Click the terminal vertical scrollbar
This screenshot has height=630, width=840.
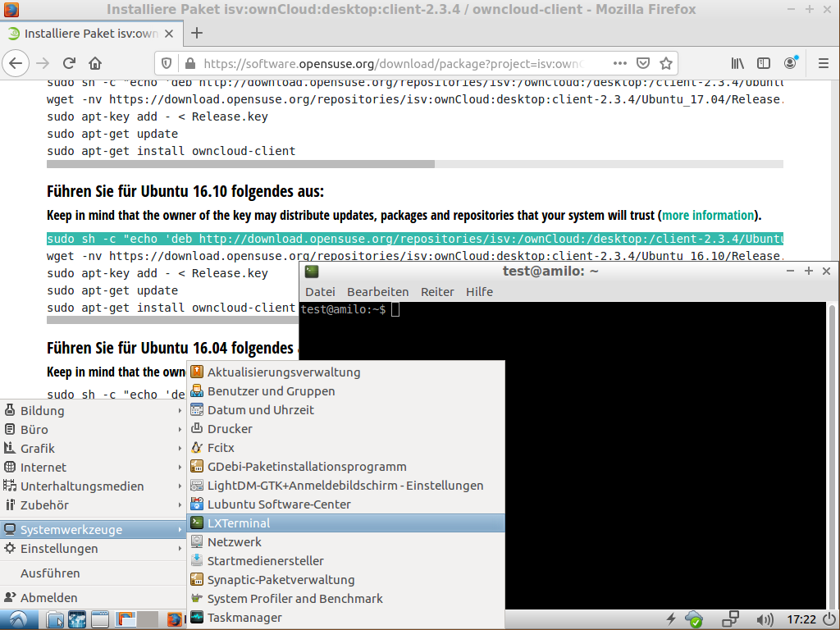click(832, 455)
